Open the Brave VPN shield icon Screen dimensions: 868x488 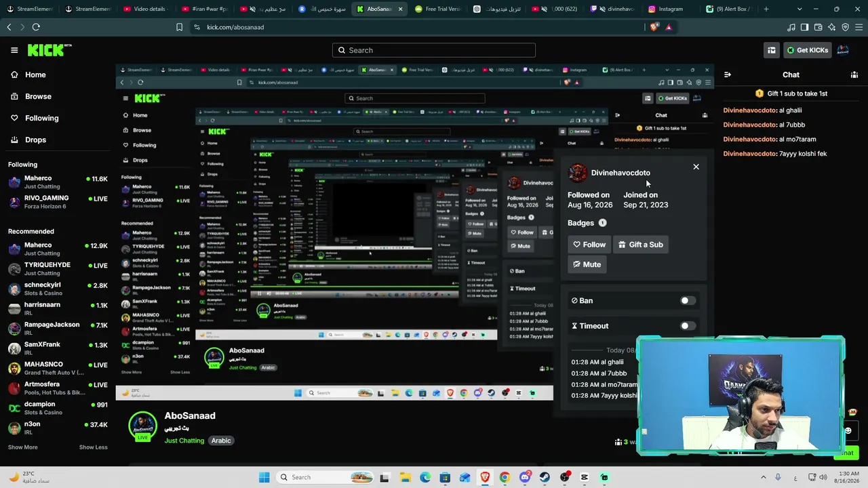[x=845, y=27]
